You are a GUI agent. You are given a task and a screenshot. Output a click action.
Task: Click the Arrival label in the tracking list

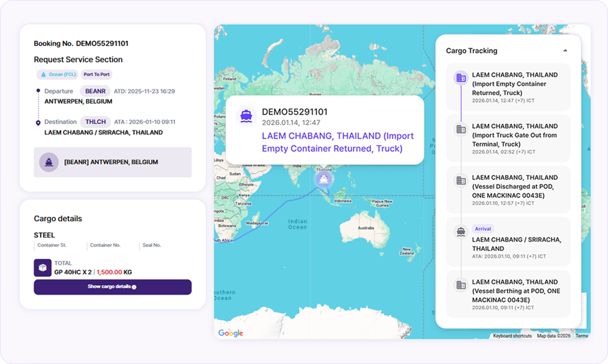tap(483, 229)
